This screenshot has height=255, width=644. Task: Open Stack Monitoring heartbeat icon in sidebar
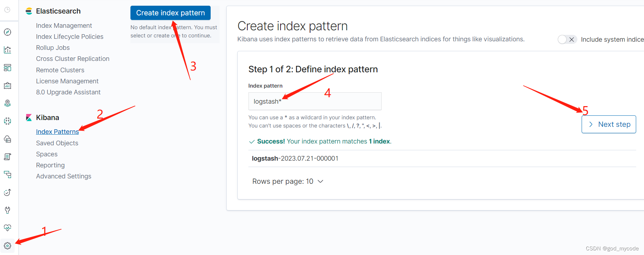[x=7, y=228]
